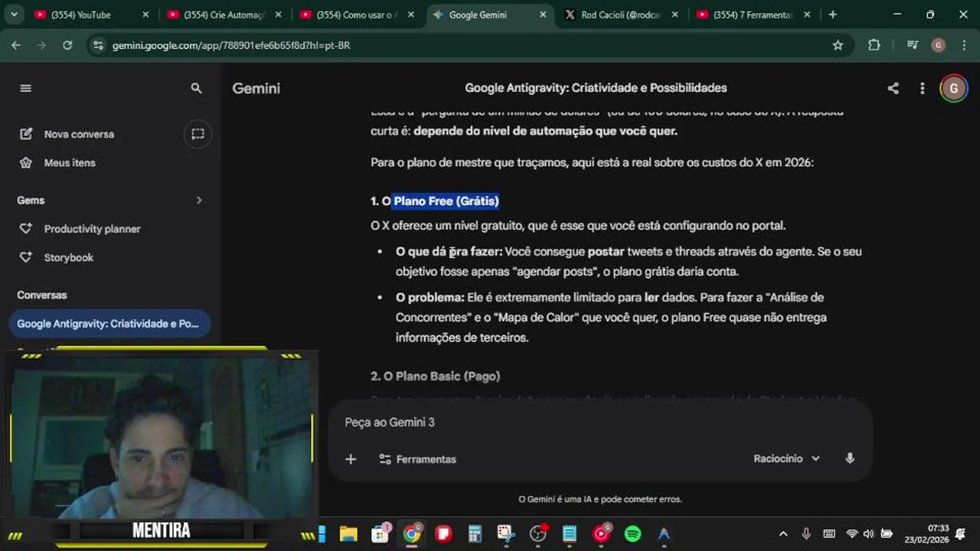980x551 pixels.
Task: Open the Chrome extensions puzzle icon
Action: (874, 45)
